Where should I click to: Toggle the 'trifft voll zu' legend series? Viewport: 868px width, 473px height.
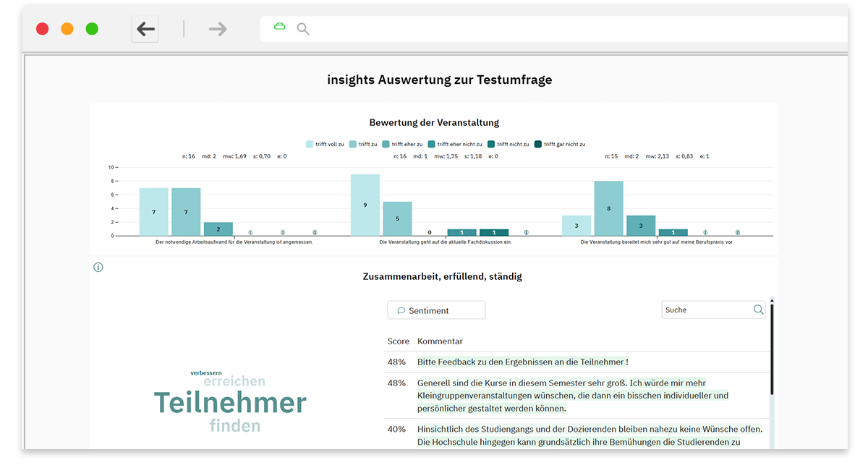[x=325, y=145]
